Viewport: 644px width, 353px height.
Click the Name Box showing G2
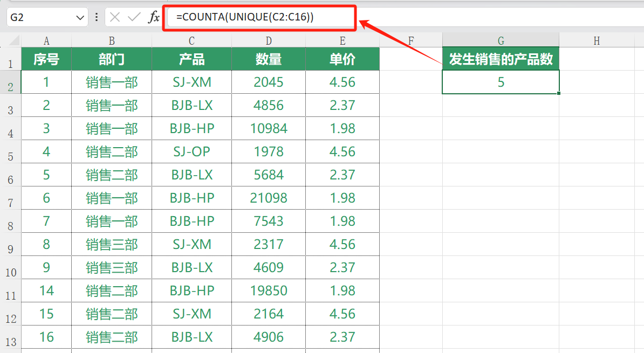(47, 17)
